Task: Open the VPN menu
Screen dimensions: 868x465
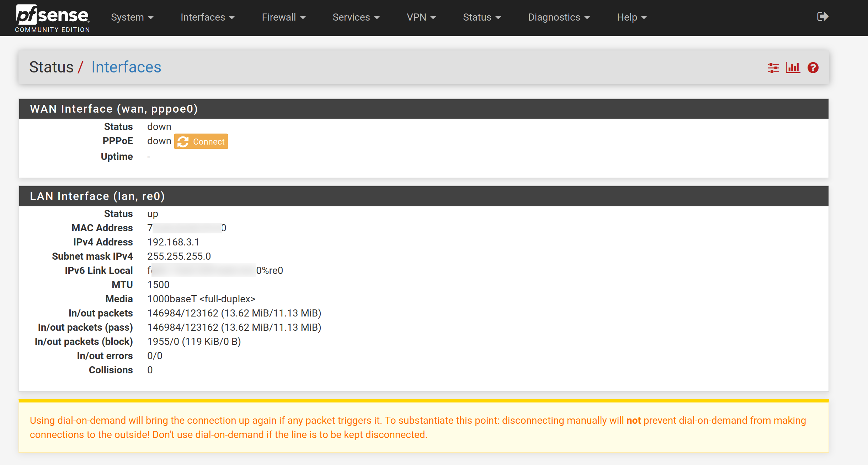Action: click(x=421, y=17)
